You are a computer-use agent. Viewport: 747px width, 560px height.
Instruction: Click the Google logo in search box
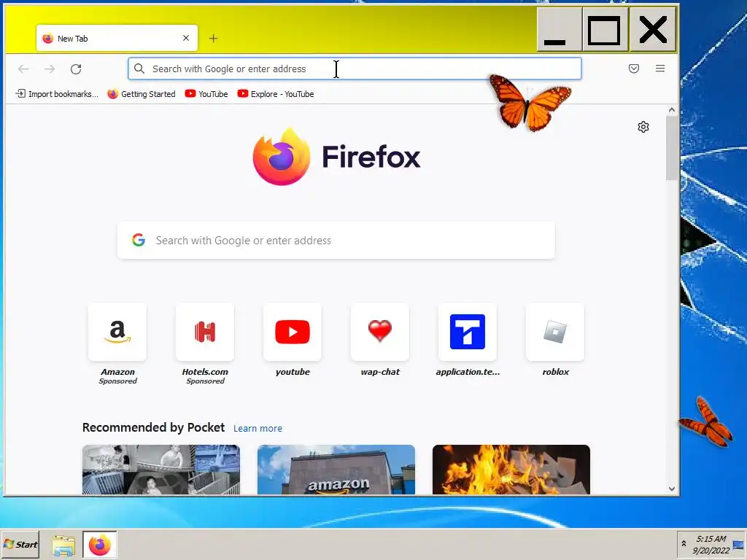[x=139, y=240]
